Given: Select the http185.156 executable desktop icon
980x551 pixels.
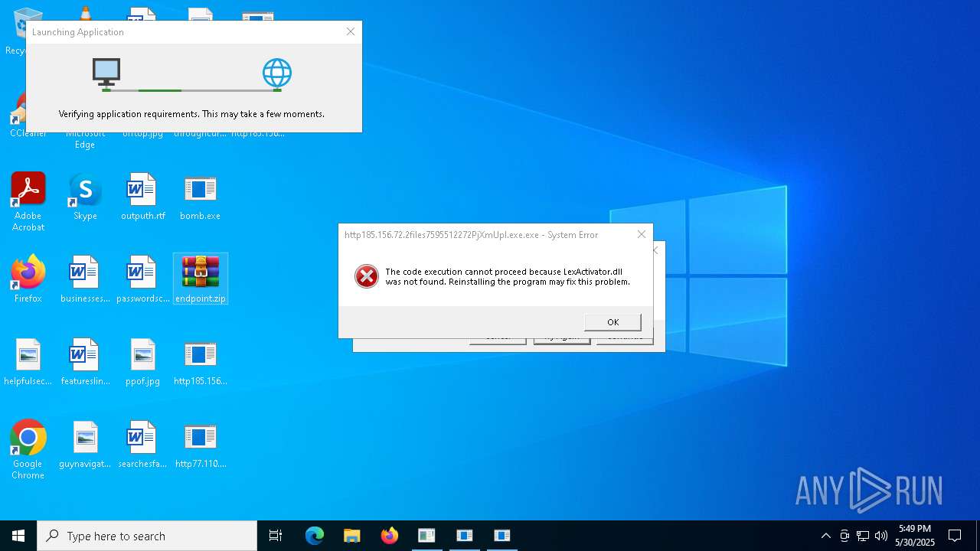Looking at the screenshot, I should click(201, 362).
